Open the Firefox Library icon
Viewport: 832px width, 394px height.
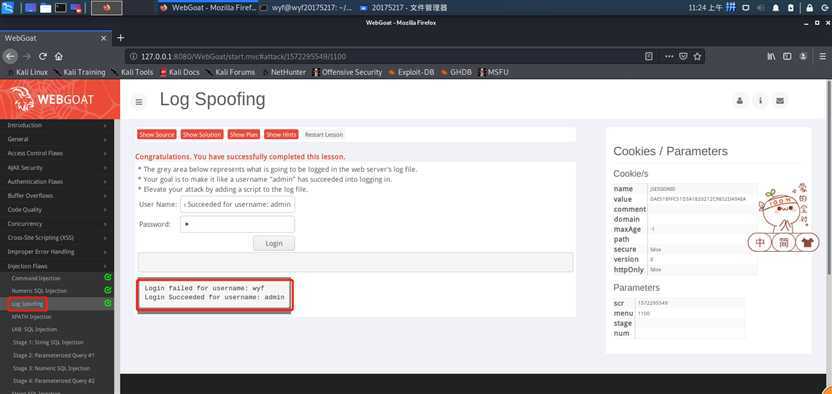[772, 56]
